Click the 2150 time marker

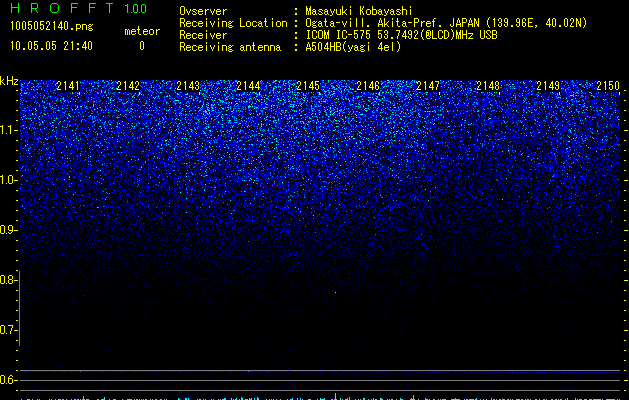click(x=608, y=86)
